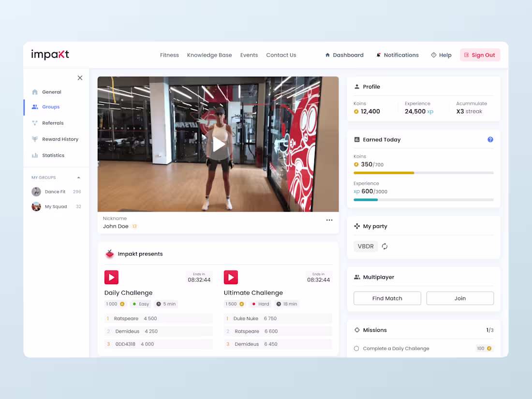Image resolution: width=532 pixels, height=399 pixels.
Task: Check the Daily Challenge Easy difficulty badge
Action: pos(140,304)
